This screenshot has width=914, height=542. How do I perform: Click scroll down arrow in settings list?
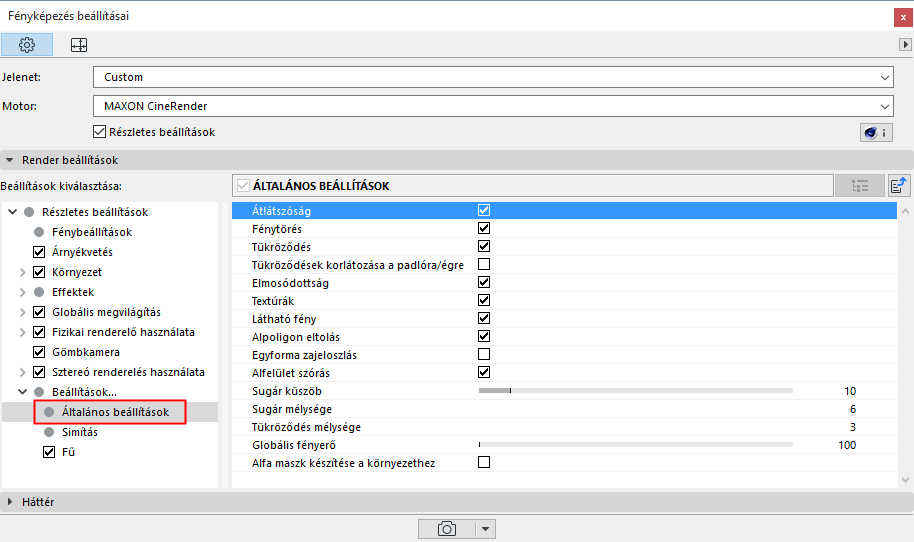[905, 480]
